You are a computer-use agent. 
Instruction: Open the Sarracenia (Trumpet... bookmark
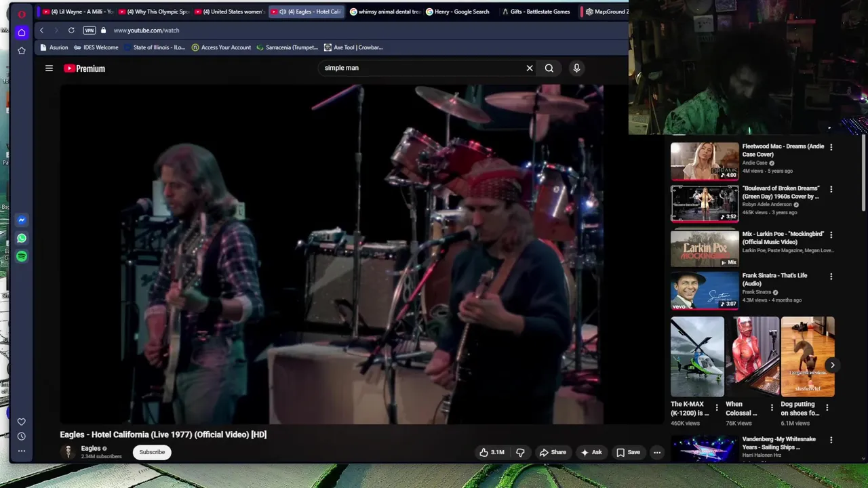[287, 47]
